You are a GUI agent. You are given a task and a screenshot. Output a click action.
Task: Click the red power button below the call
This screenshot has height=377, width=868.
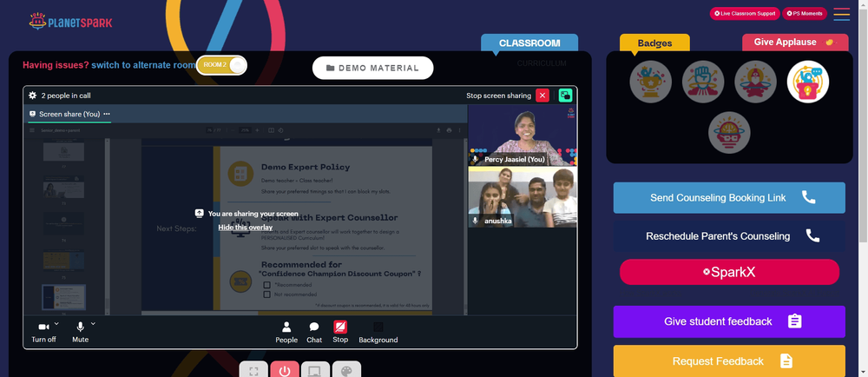285,370
